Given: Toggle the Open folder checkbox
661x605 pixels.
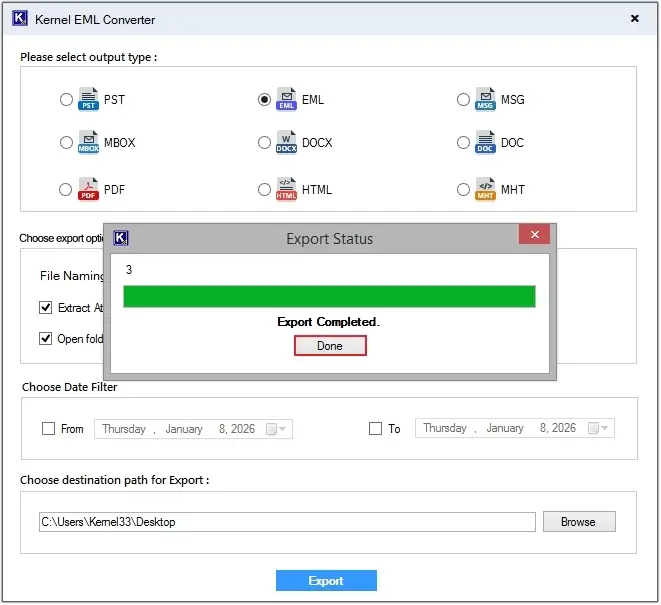Looking at the screenshot, I should point(46,338).
